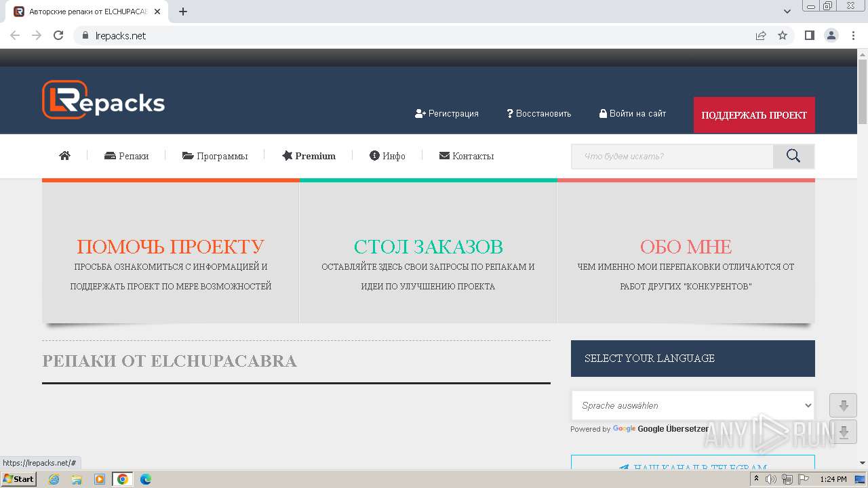Expand the Sprache auswählen language dropdown
This screenshot has width=868, height=488.
(693, 405)
